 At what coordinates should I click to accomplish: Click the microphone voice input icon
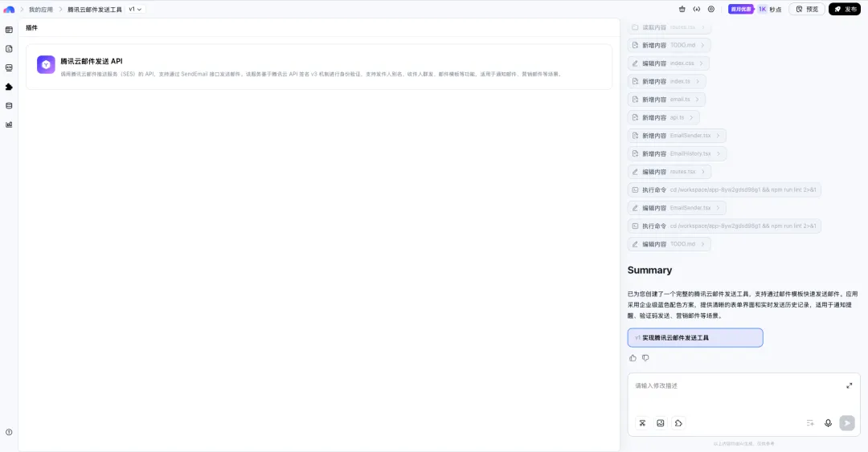coord(828,423)
